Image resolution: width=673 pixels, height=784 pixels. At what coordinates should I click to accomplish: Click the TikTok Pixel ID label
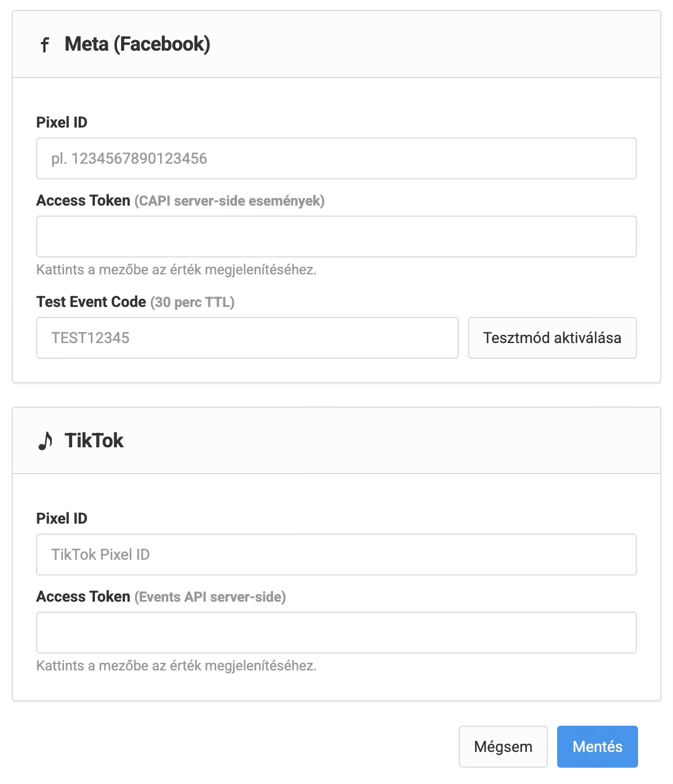(x=62, y=518)
